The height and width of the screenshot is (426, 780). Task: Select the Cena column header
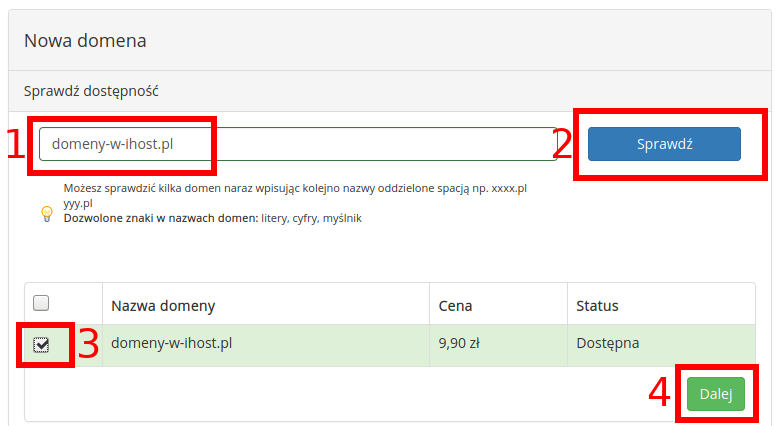[x=455, y=306]
